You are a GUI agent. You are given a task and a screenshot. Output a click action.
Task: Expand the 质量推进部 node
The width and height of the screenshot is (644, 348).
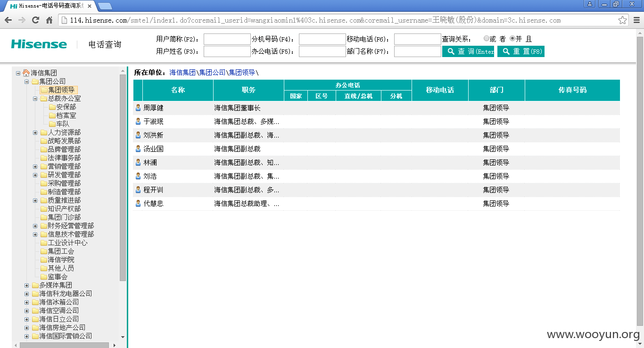click(35, 200)
